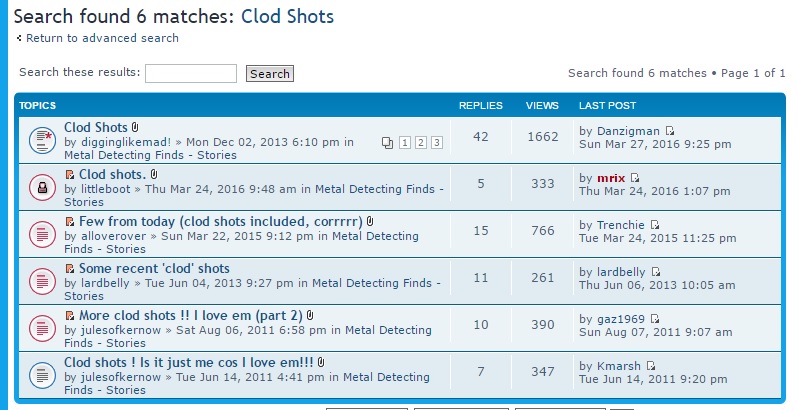798x410 pixels.
Task: Click locked topic icon beside 'Clod shots.'
Action: tap(42, 187)
